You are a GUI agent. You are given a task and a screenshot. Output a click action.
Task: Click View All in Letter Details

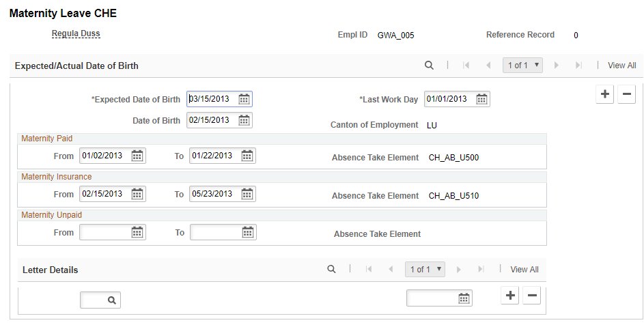524,270
